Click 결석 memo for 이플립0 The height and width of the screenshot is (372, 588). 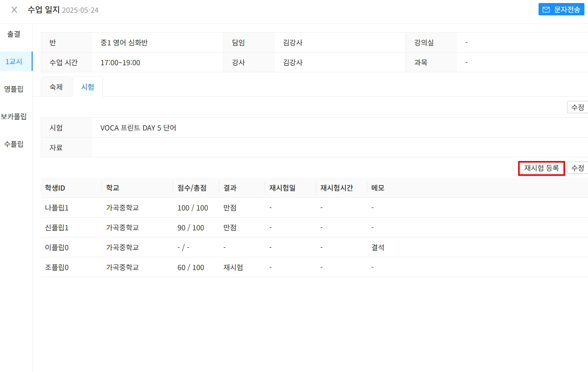[377, 248]
